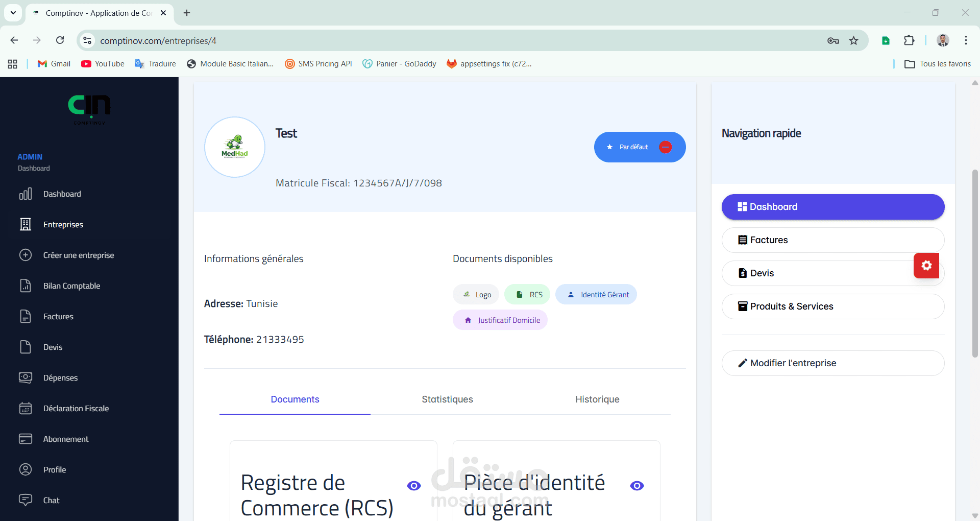Click the scrollbar down arrow

pyautogui.click(x=975, y=516)
